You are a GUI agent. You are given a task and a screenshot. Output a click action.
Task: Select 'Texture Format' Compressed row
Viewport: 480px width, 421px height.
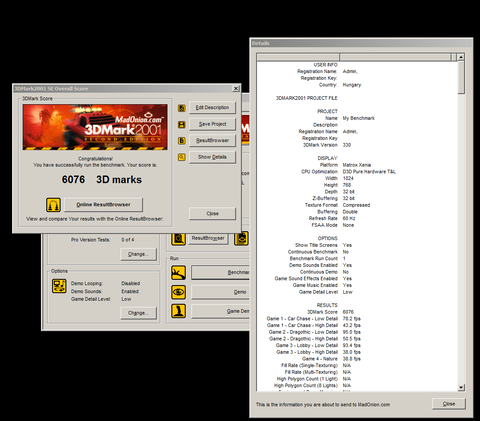[337, 205]
